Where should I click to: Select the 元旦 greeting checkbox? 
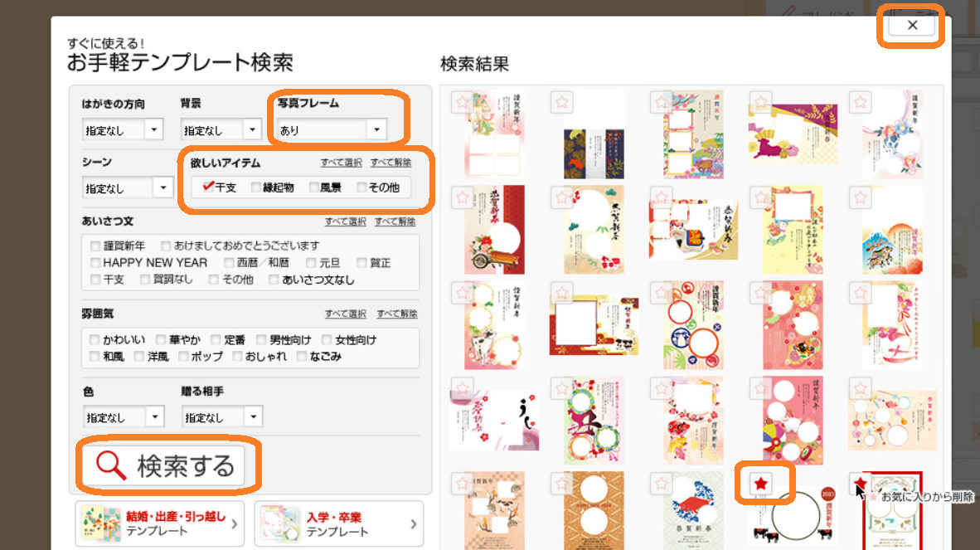click(311, 262)
